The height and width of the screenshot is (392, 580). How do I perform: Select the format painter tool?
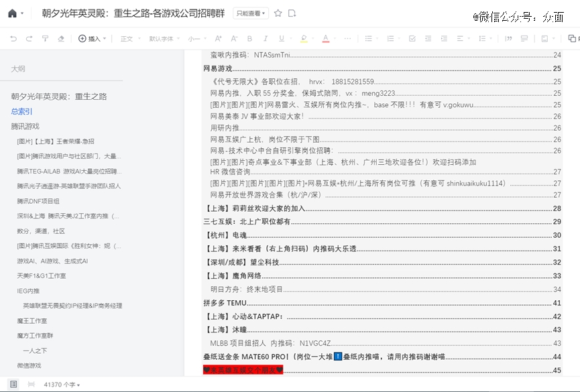click(45, 38)
